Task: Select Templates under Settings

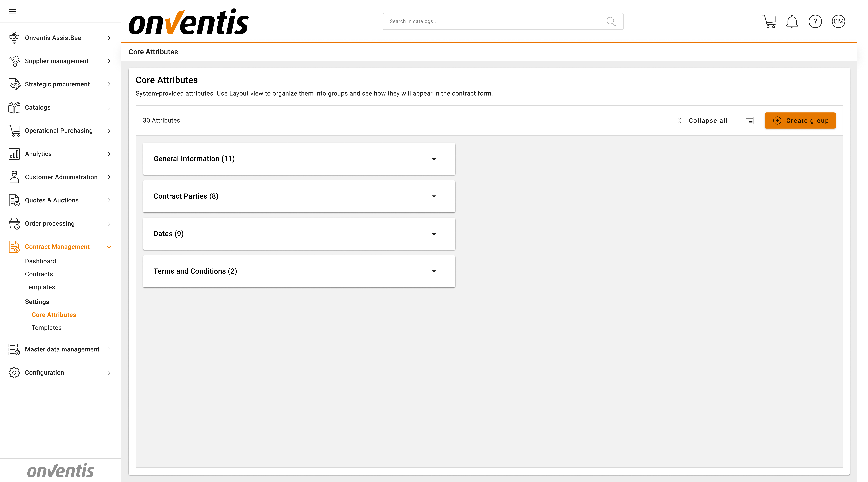Action: (x=47, y=327)
